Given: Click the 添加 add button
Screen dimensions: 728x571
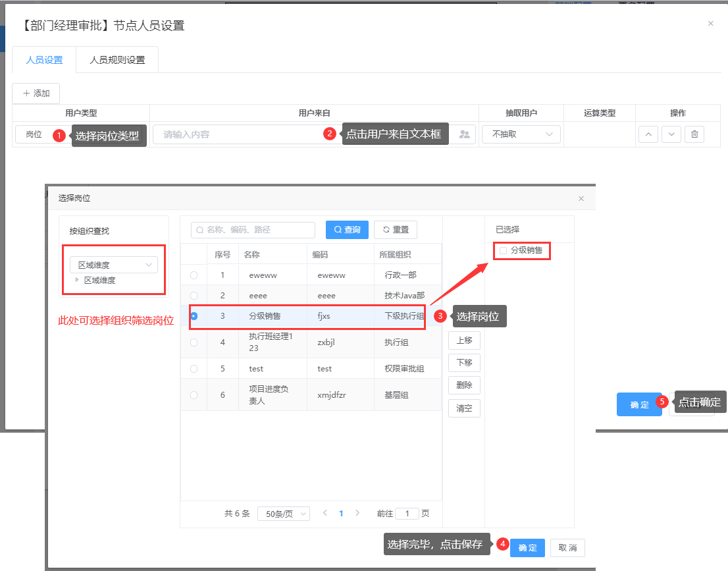Looking at the screenshot, I should click(36, 94).
